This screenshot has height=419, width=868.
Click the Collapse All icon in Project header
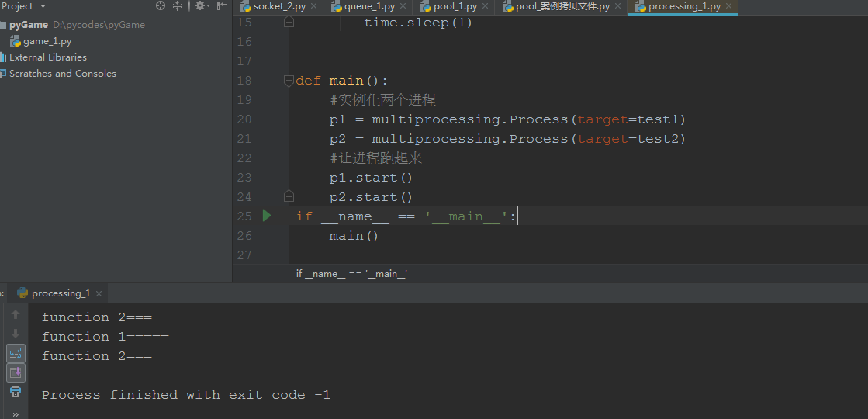[177, 6]
